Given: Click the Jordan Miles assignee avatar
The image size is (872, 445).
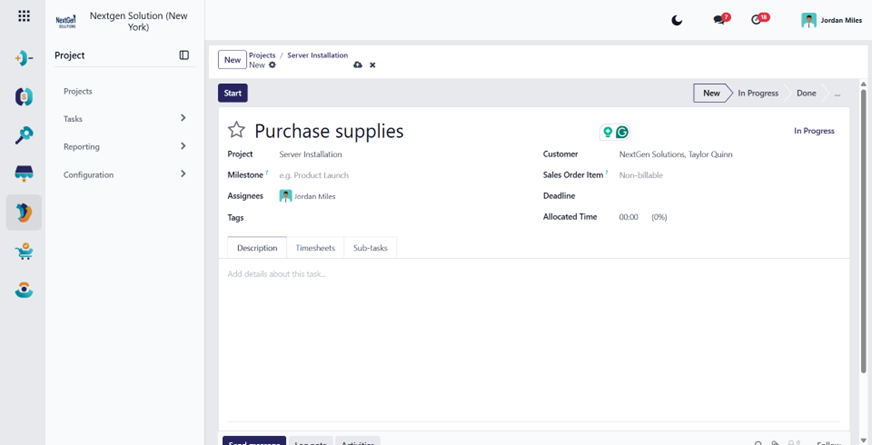Looking at the screenshot, I should click(285, 196).
